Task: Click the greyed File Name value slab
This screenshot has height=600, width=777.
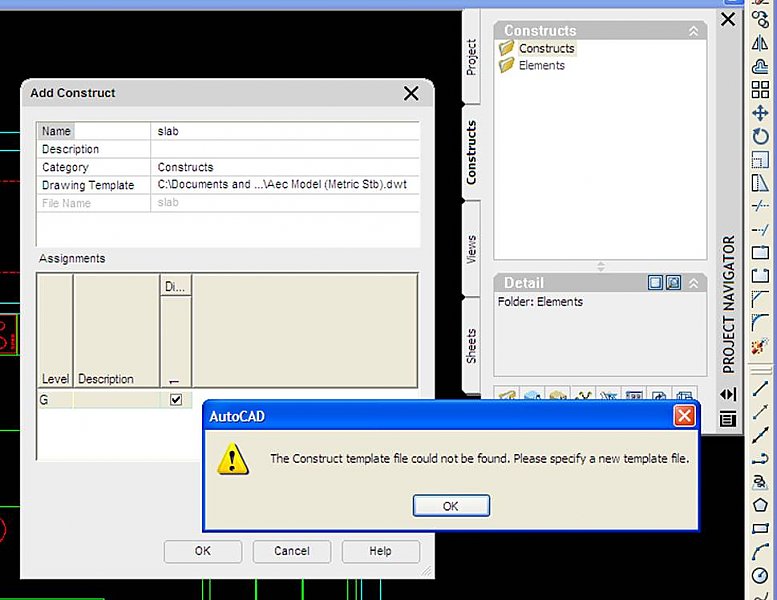Action: pyautogui.click(x=285, y=203)
